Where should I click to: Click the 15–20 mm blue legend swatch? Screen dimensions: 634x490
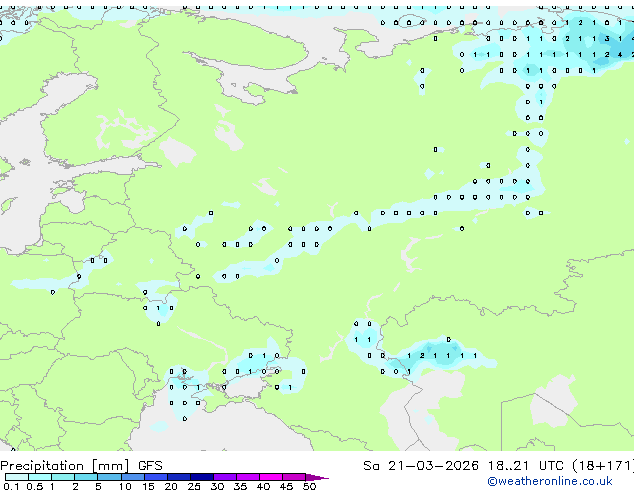[155, 477]
